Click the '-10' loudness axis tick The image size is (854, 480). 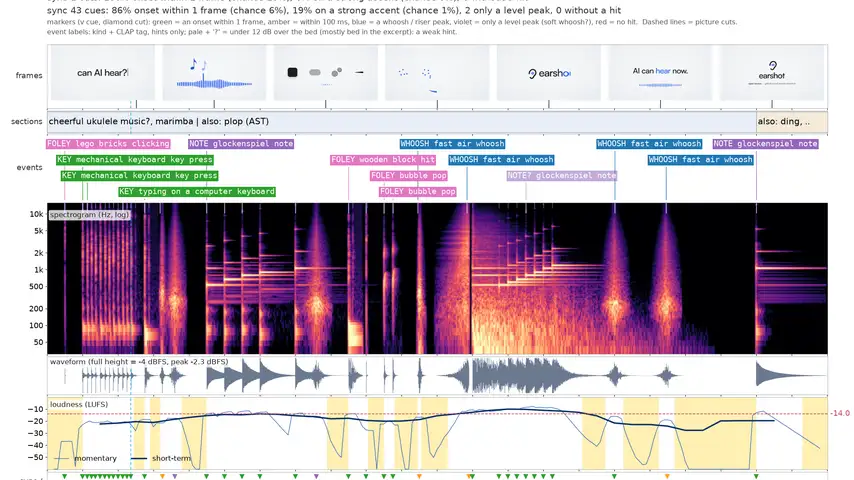(x=35, y=409)
